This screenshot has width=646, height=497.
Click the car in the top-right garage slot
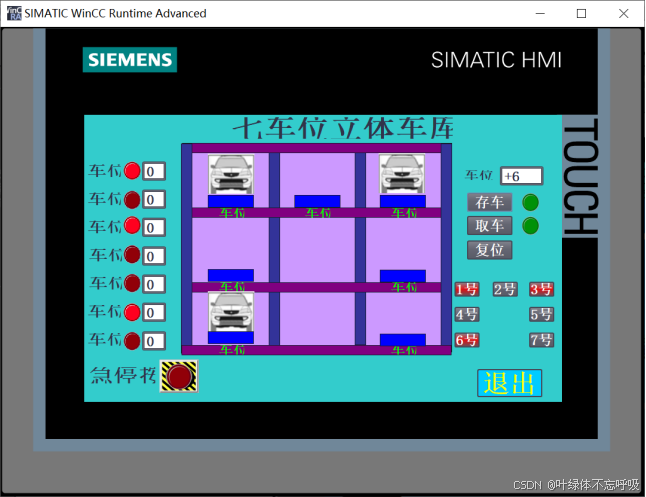402,174
